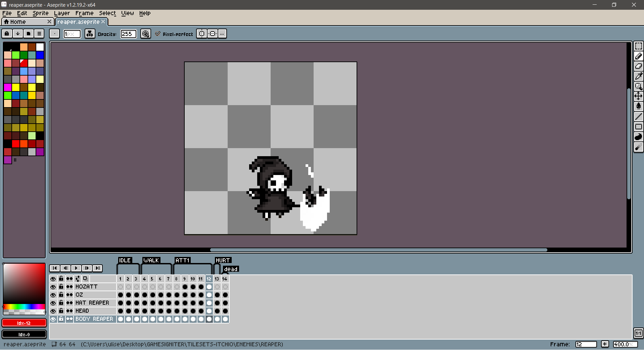Choose the Line tool
Viewport: 644px width, 350px height.
tap(639, 116)
